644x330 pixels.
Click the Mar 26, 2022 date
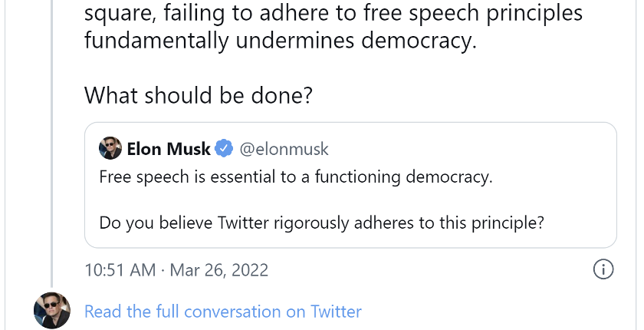(x=219, y=270)
